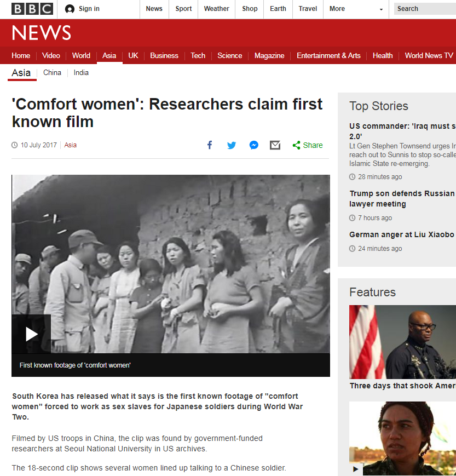456x476 pixels.
Task: Select India sub-section link
Action: click(81, 72)
